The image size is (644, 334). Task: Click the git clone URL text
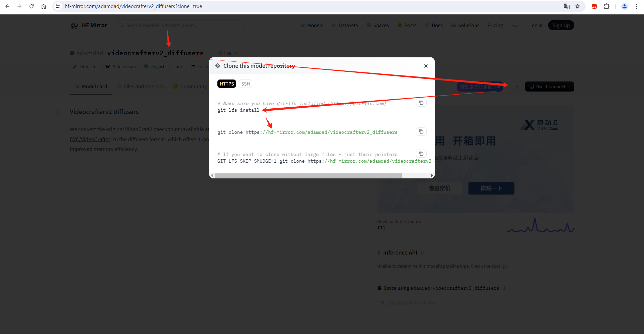(321, 132)
